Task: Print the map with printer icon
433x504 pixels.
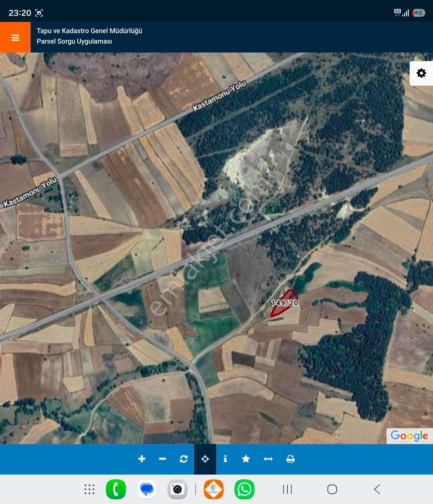Action: tap(290, 459)
